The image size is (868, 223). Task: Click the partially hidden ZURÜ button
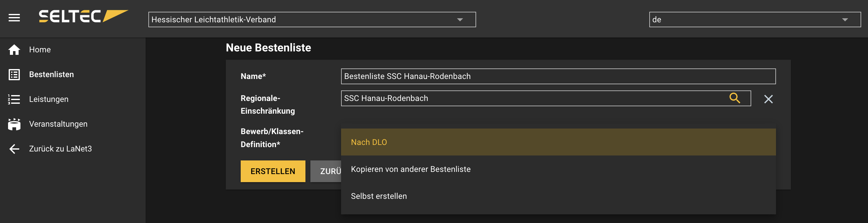coord(326,171)
